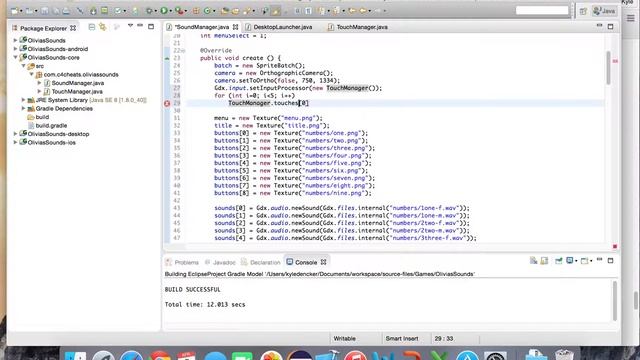640x360 pixels.
Task: Click the Clear Console icon
Action: [x=533, y=261]
